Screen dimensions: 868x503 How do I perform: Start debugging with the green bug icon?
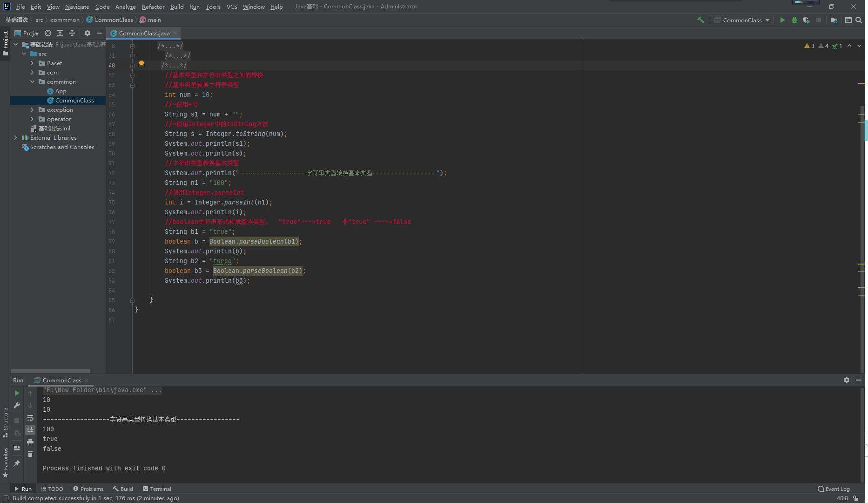point(794,20)
